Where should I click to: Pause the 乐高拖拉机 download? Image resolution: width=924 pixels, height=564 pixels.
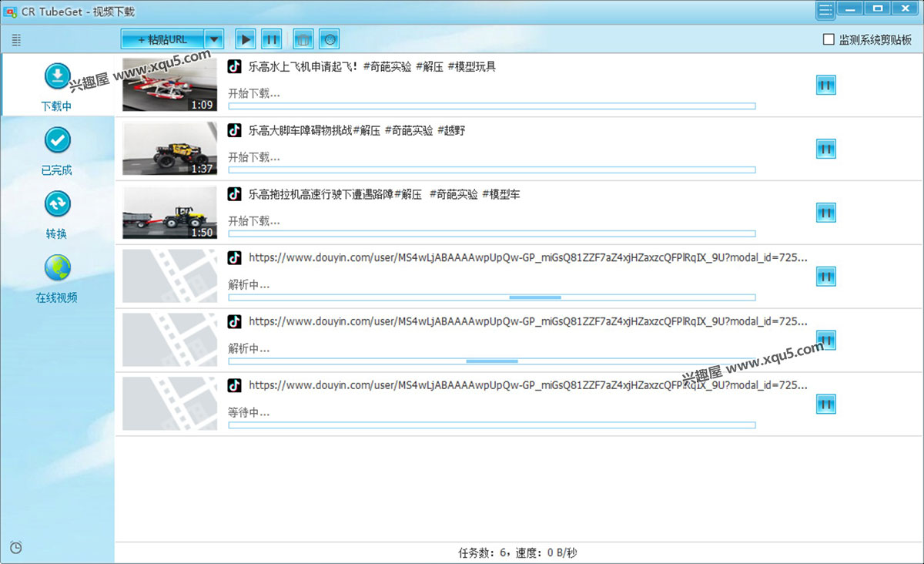click(826, 213)
